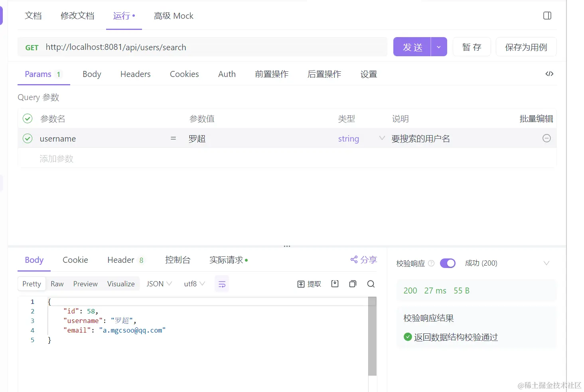Click the 暂存 button

(472, 47)
